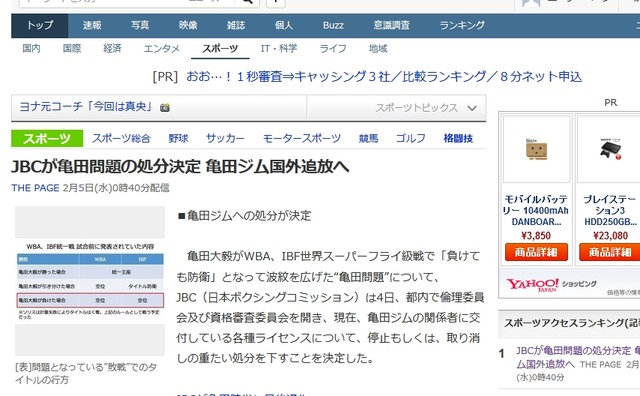The width and height of the screenshot is (640, 396).
Task: Click 商品詳細 under the ¥3,850 battery
Action: (536, 252)
